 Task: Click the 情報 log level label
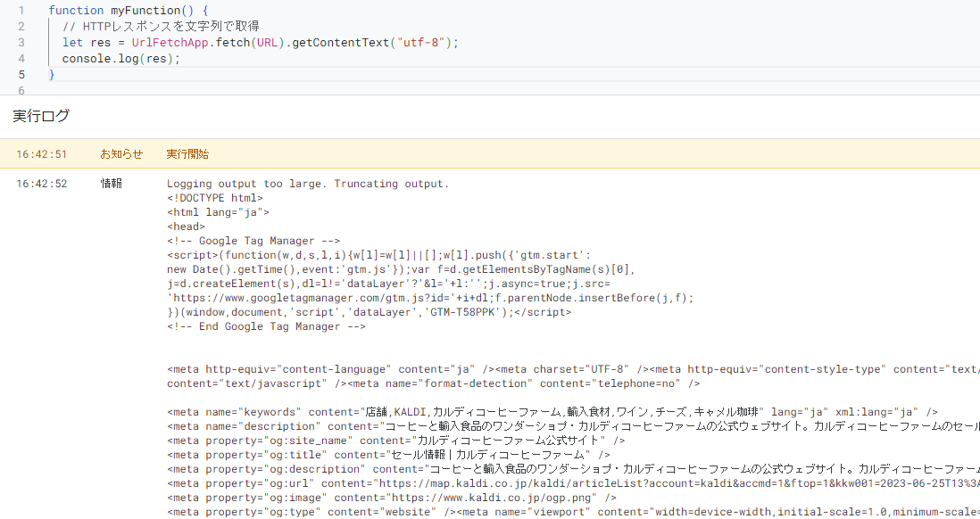[x=112, y=184]
